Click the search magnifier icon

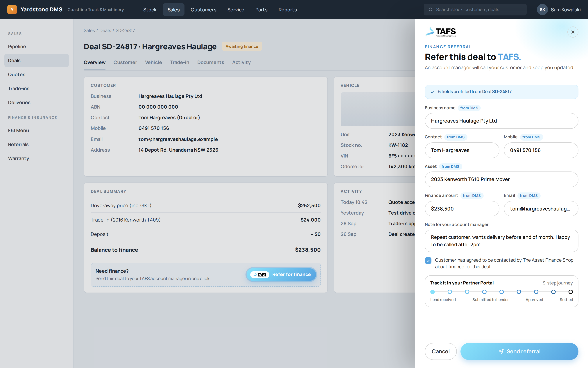pos(431,10)
